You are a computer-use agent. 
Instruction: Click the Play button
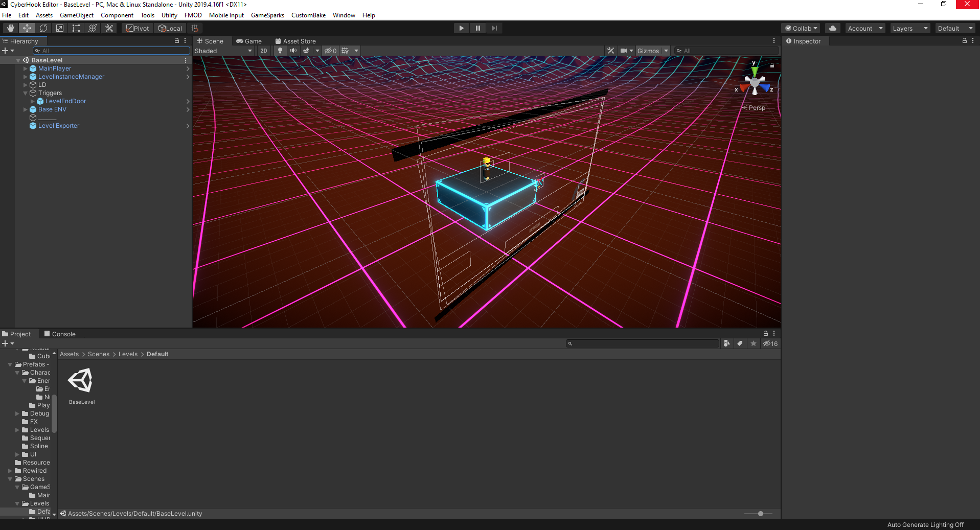(462, 28)
